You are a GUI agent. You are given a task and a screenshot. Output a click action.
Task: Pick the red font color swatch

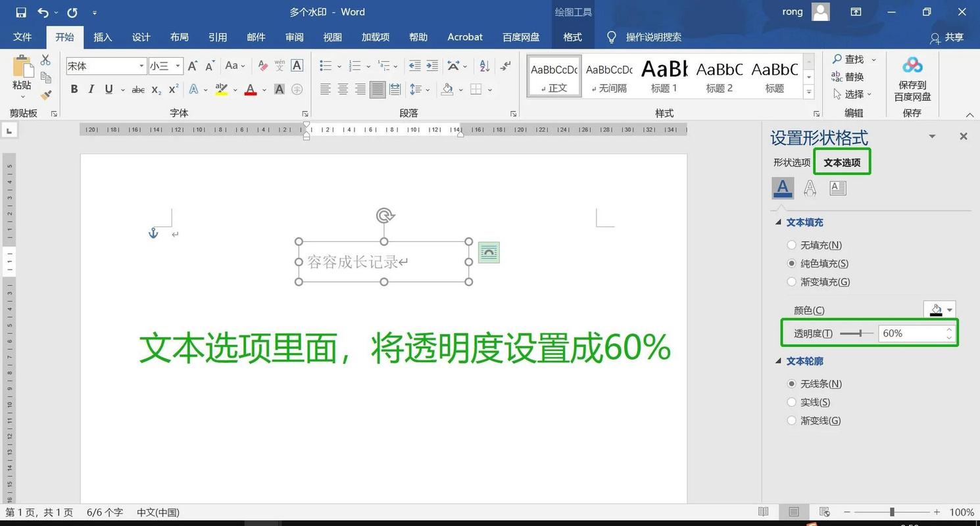251,89
